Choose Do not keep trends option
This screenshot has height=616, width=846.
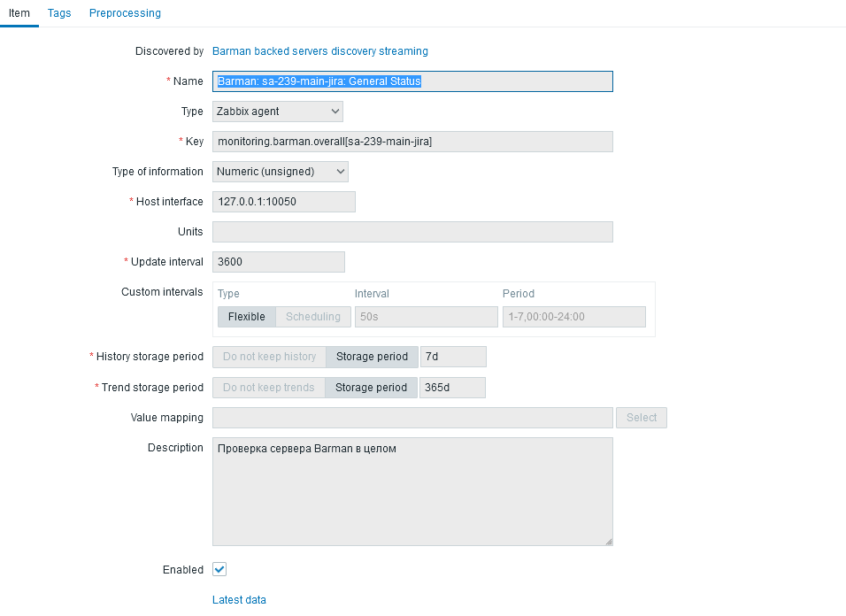pyautogui.click(x=269, y=388)
